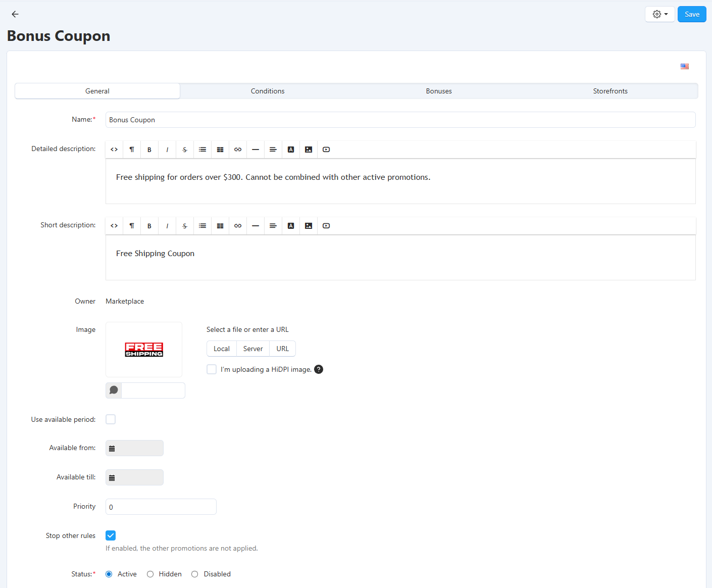
Task: Open the gear settings dropdown
Action: coord(659,14)
